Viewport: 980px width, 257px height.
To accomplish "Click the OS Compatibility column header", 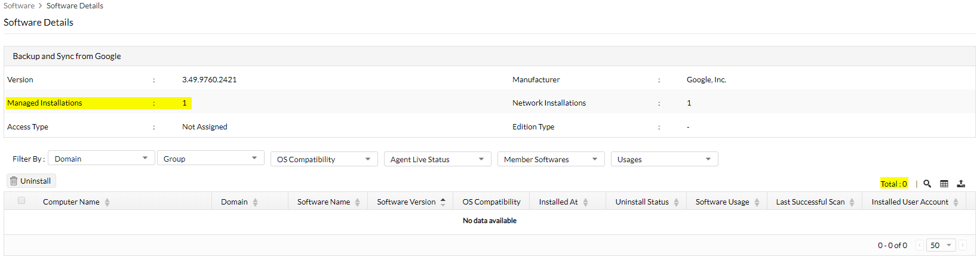I will coord(491,202).
